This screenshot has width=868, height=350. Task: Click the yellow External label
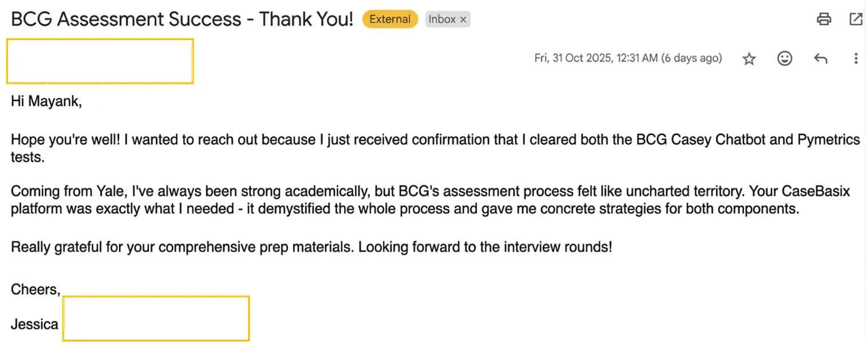click(390, 19)
